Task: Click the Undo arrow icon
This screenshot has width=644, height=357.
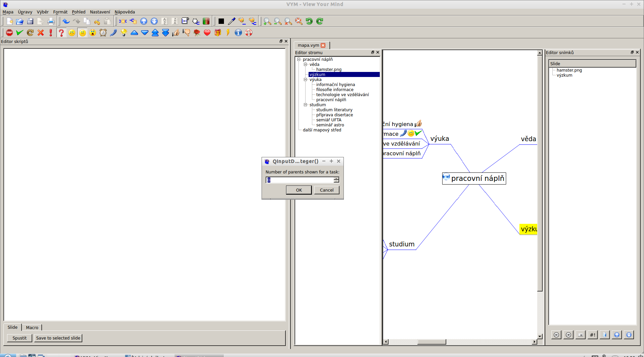Action: coord(66,22)
